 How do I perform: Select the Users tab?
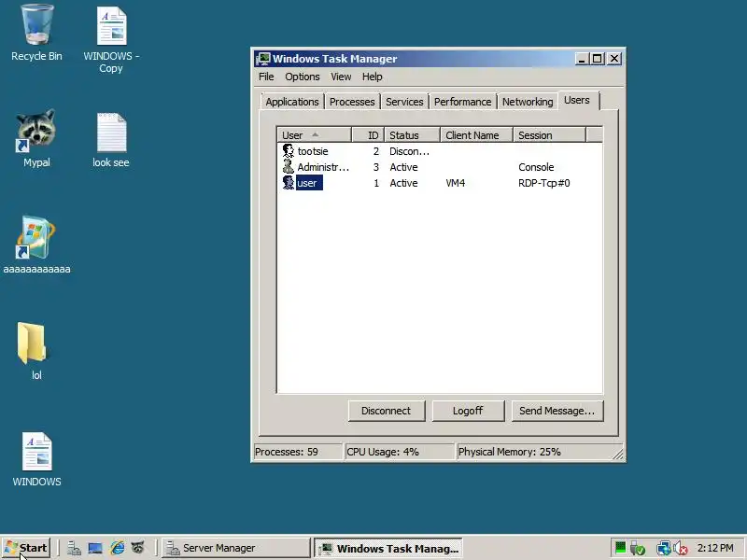tap(577, 100)
